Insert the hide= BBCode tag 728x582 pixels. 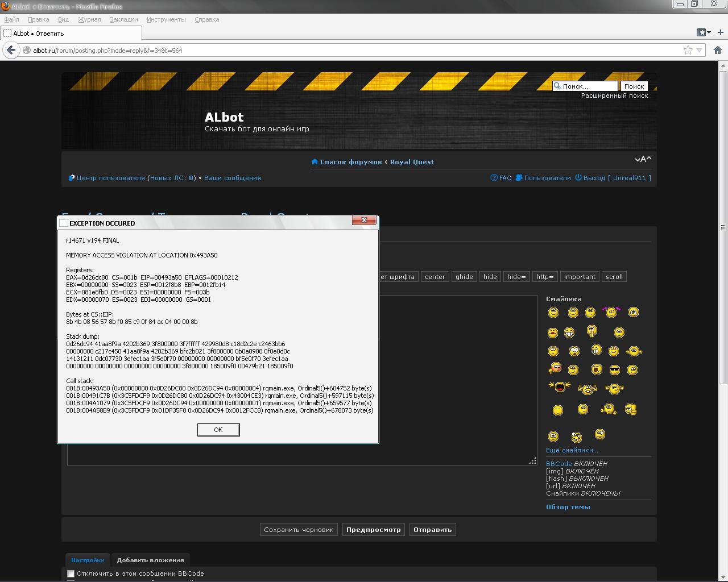pos(516,277)
